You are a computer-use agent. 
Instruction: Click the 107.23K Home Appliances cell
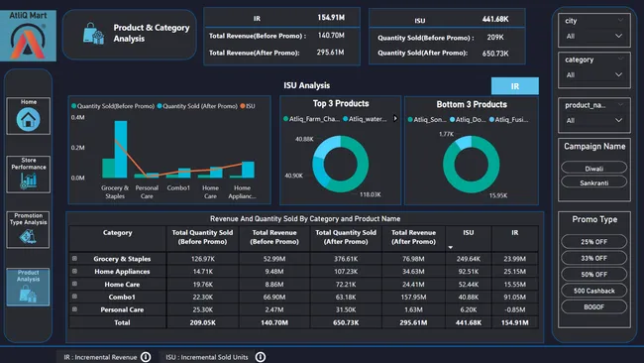[346, 272]
